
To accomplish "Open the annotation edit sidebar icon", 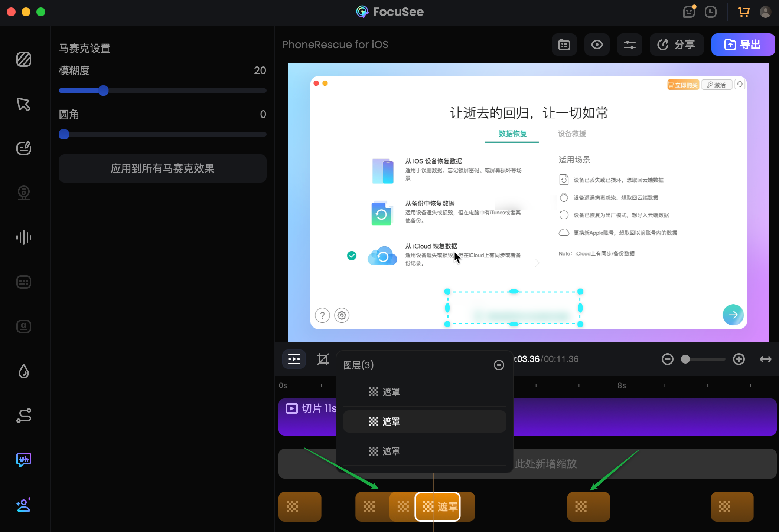I will tap(24, 148).
